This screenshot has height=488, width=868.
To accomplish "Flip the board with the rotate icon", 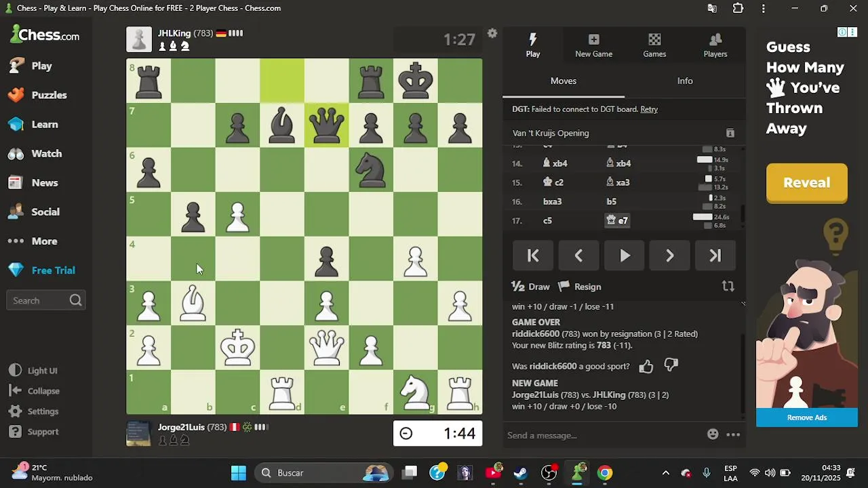I will coord(728,286).
